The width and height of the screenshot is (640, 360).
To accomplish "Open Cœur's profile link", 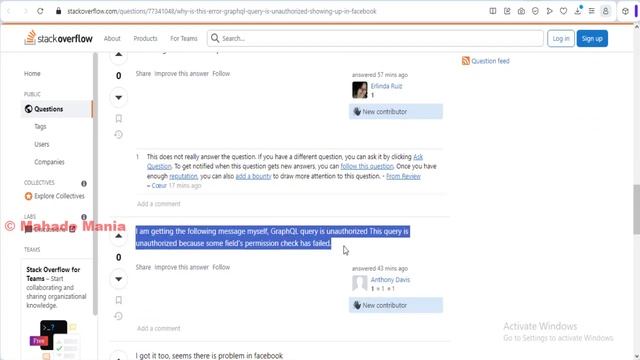I will click(x=159, y=185).
